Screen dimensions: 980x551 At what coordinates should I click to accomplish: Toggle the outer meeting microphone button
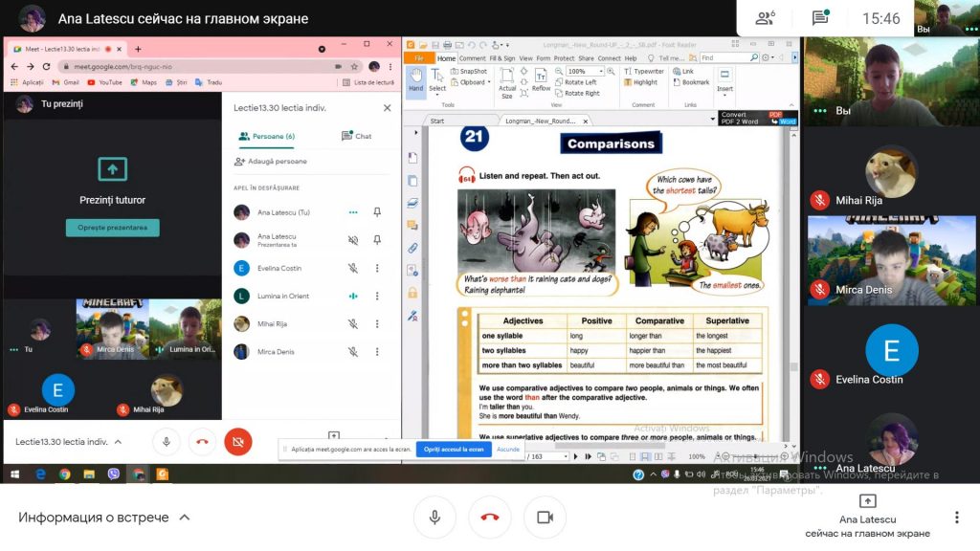(x=434, y=518)
